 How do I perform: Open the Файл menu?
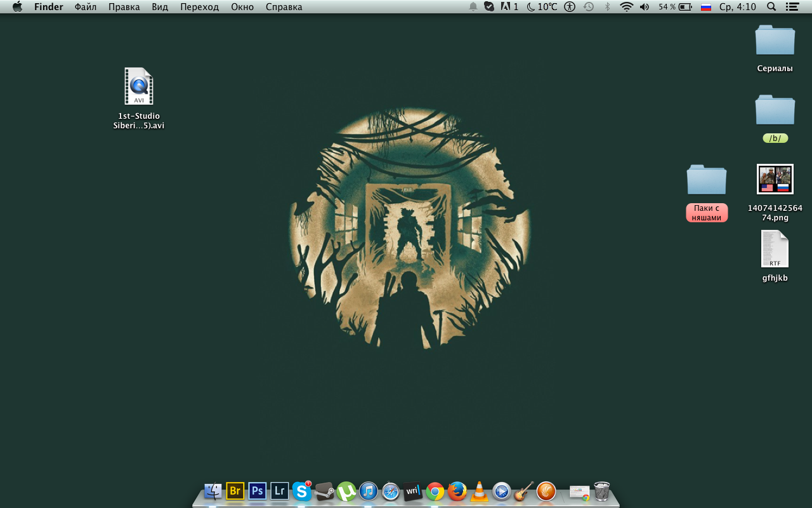click(86, 7)
